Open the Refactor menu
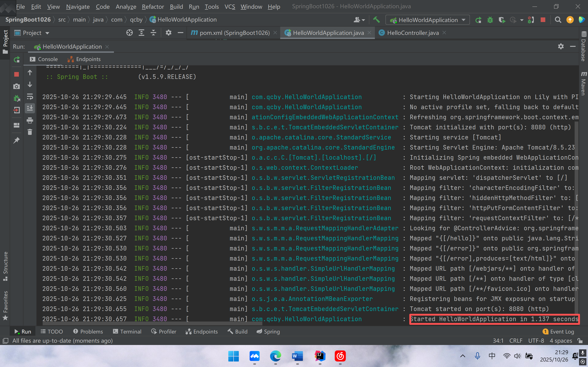The height and width of the screenshot is (367, 588). click(153, 7)
